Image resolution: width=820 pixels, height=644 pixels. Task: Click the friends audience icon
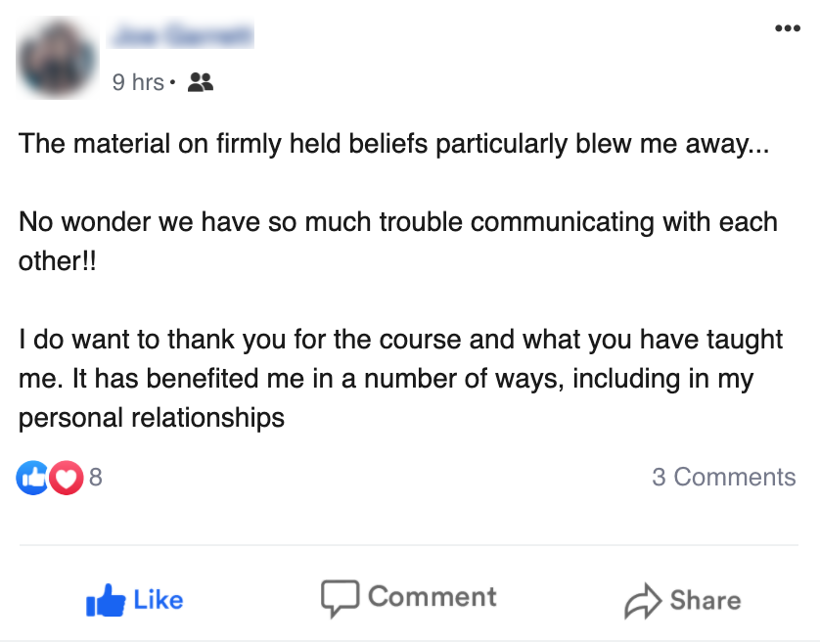[200, 82]
